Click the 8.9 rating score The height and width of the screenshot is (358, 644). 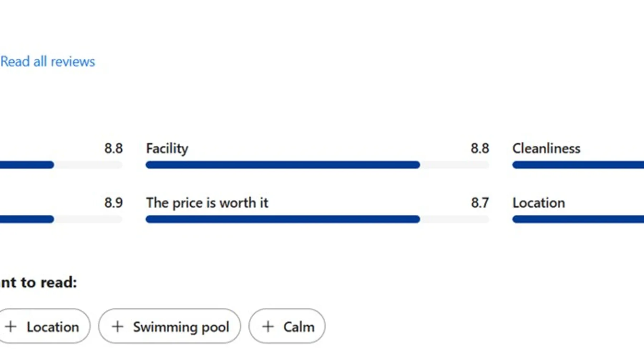[113, 203]
